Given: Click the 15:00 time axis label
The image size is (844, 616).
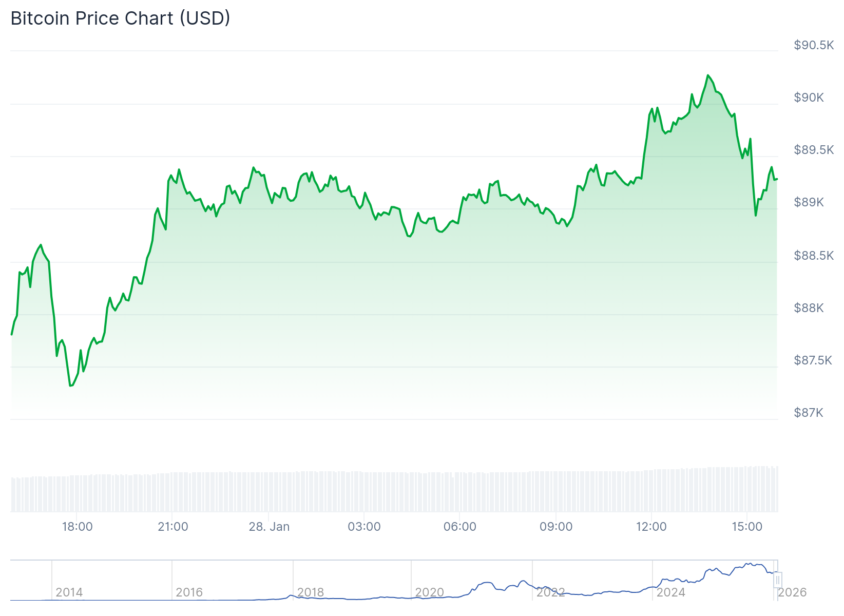Looking at the screenshot, I should tap(746, 527).
